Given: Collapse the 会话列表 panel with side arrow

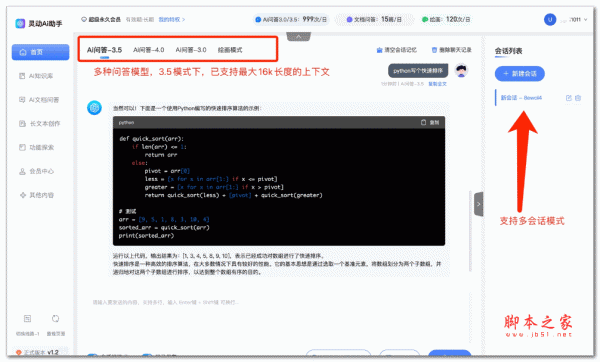Looking at the screenshot, I should [x=478, y=204].
